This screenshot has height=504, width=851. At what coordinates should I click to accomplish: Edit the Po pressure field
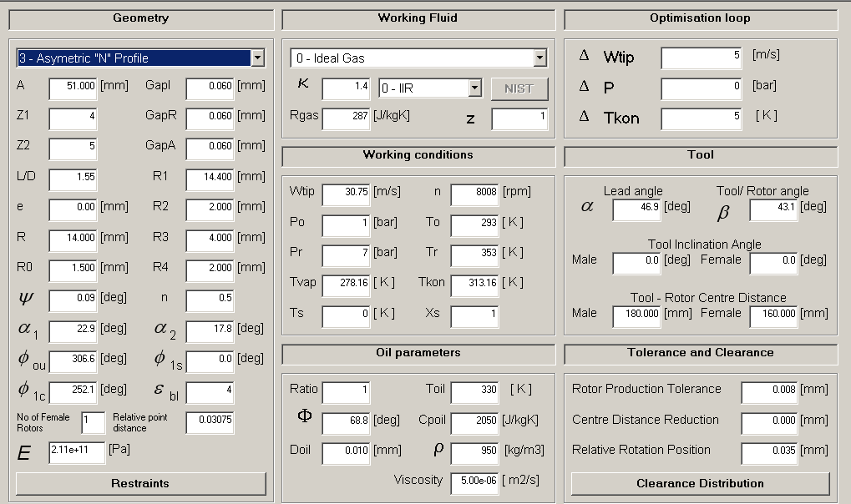(347, 225)
